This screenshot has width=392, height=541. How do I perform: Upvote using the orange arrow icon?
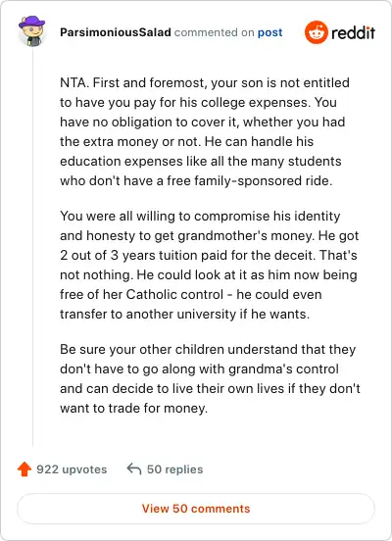(24, 469)
